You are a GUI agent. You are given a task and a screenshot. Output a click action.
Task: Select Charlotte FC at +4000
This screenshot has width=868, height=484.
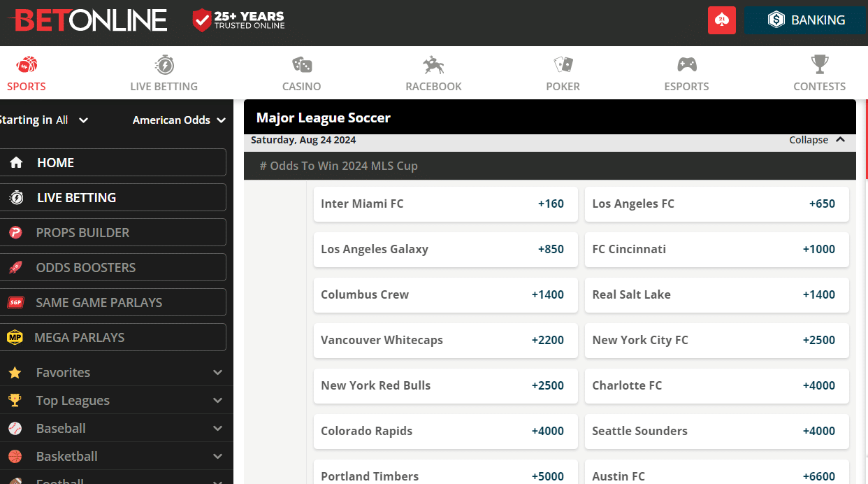(x=717, y=386)
